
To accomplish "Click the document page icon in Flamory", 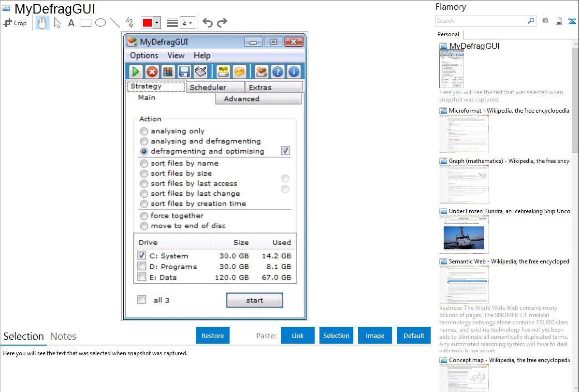I will click(x=559, y=21).
